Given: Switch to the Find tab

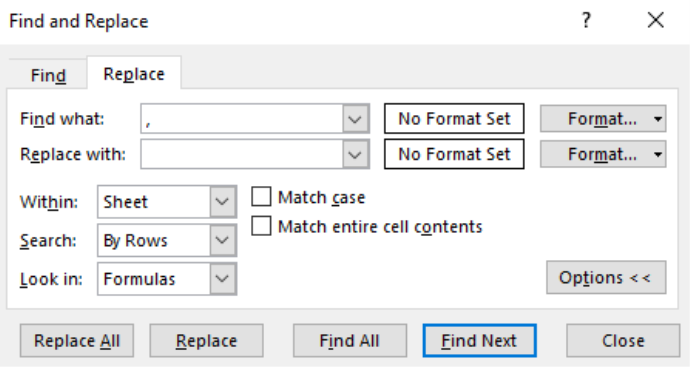Looking at the screenshot, I should pyautogui.click(x=48, y=75).
